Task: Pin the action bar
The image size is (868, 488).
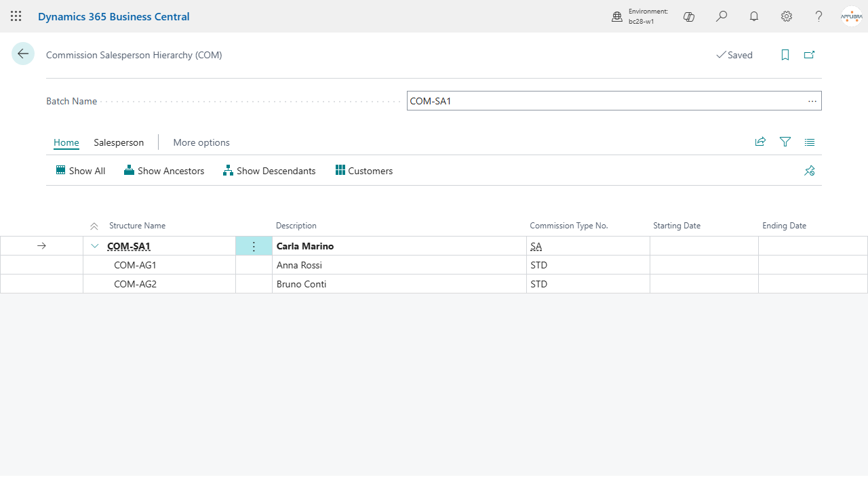Action: [809, 171]
